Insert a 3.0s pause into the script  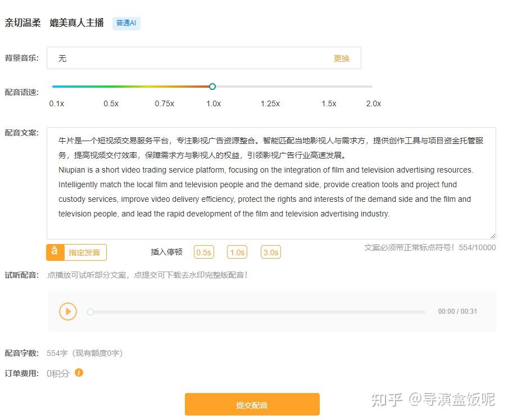(x=270, y=252)
